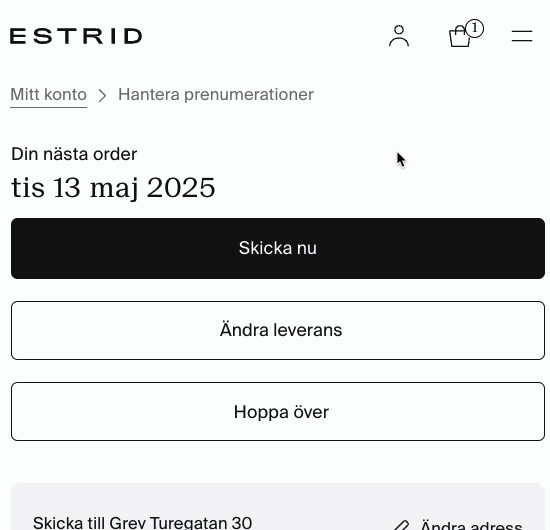The width and height of the screenshot is (550, 530).
Task: Send the next order immediately
Action: pyautogui.click(x=278, y=248)
